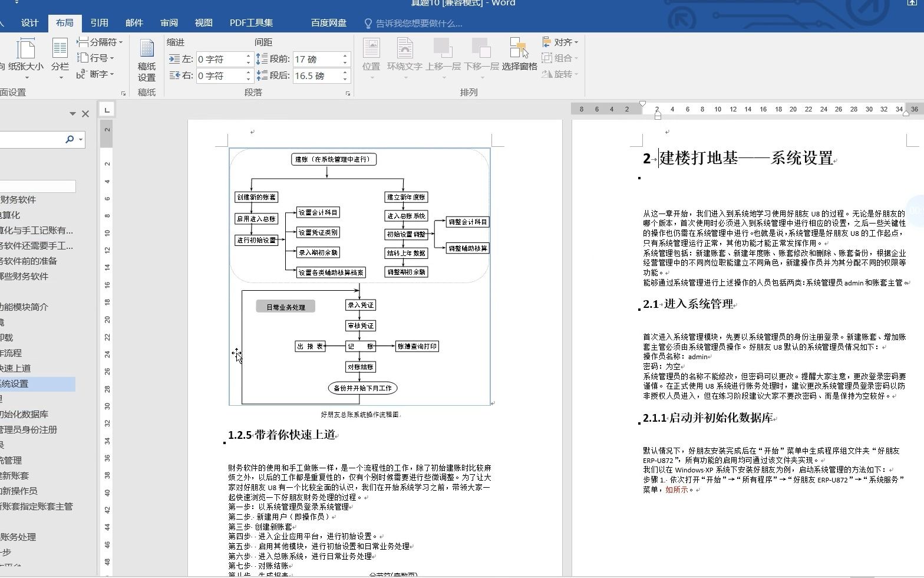
Task: Click heading 2.1.1 启动并初始化数据库
Action: pos(708,418)
